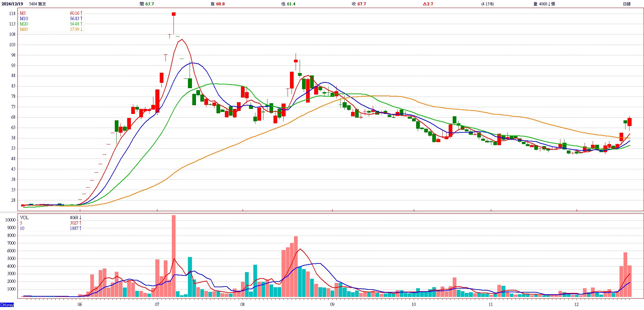Viewport: 644px width, 310px height.
Task: Select the orange M60 legend entry
Action: 24,29
